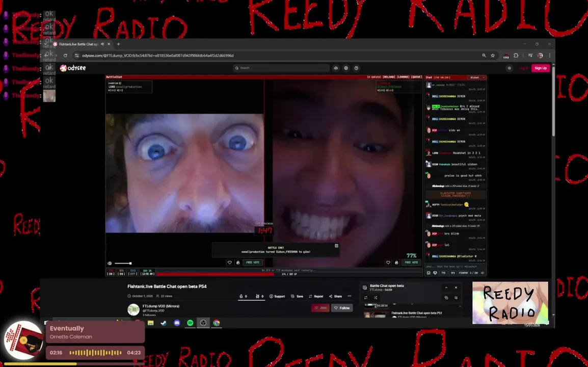The image size is (588, 367).
Task: Click heart icon beside left FREE VOTE
Action: [x=229, y=263]
